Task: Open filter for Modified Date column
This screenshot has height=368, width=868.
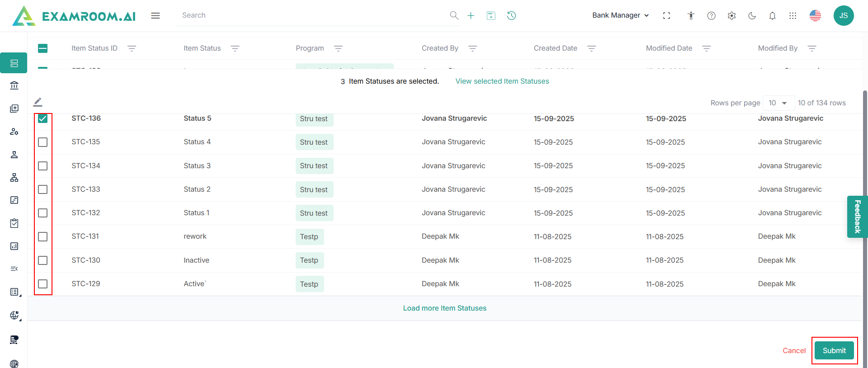Action: point(707,48)
